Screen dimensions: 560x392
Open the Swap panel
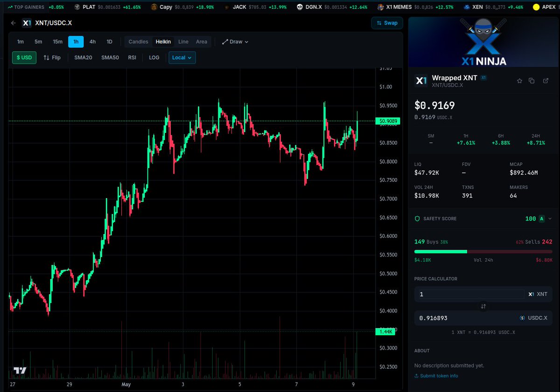click(x=387, y=23)
